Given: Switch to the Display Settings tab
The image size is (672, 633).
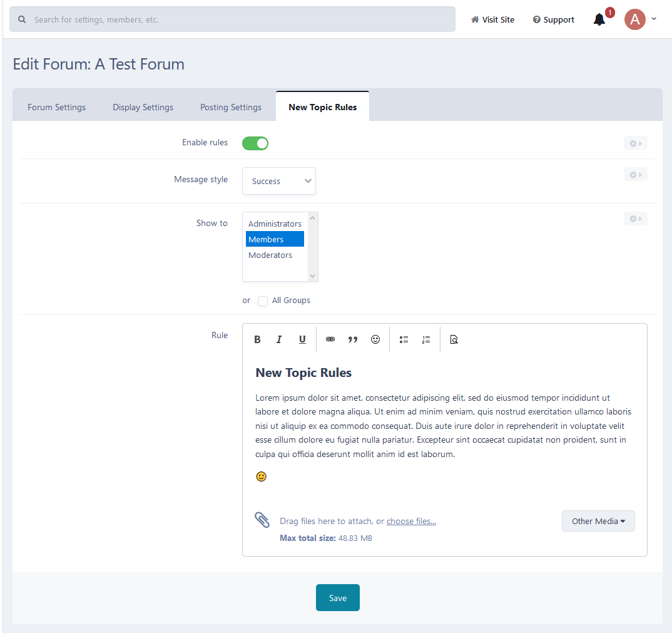Looking at the screenshot, I should [x=143, y=106].
